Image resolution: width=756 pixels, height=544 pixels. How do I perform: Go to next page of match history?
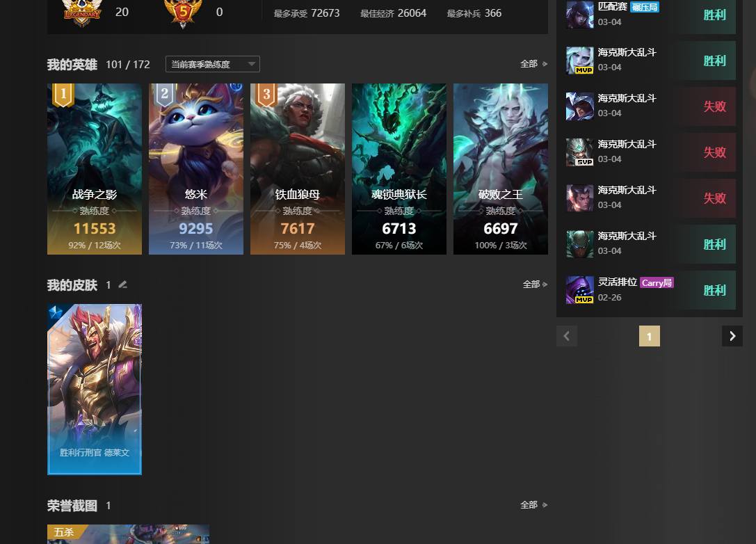732,336
